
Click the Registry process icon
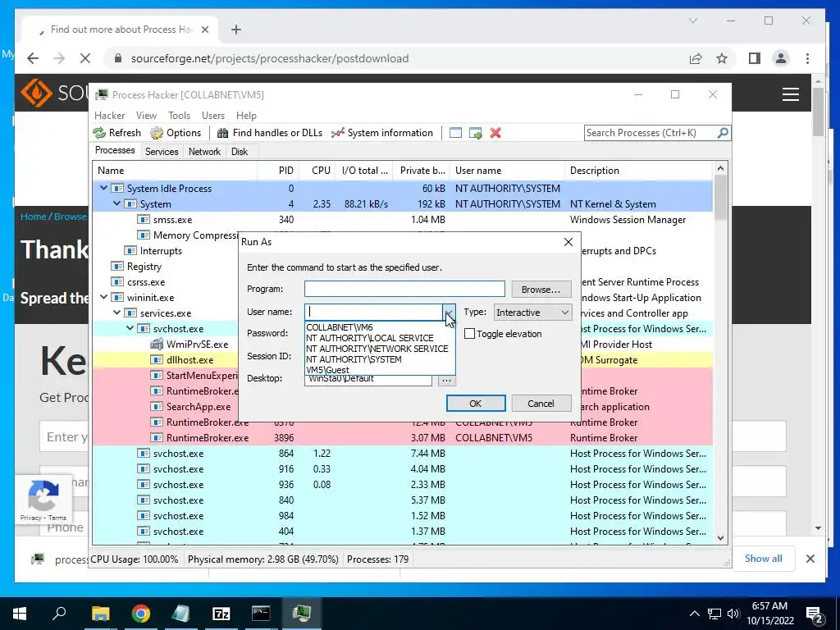click(x=116, y=267)
